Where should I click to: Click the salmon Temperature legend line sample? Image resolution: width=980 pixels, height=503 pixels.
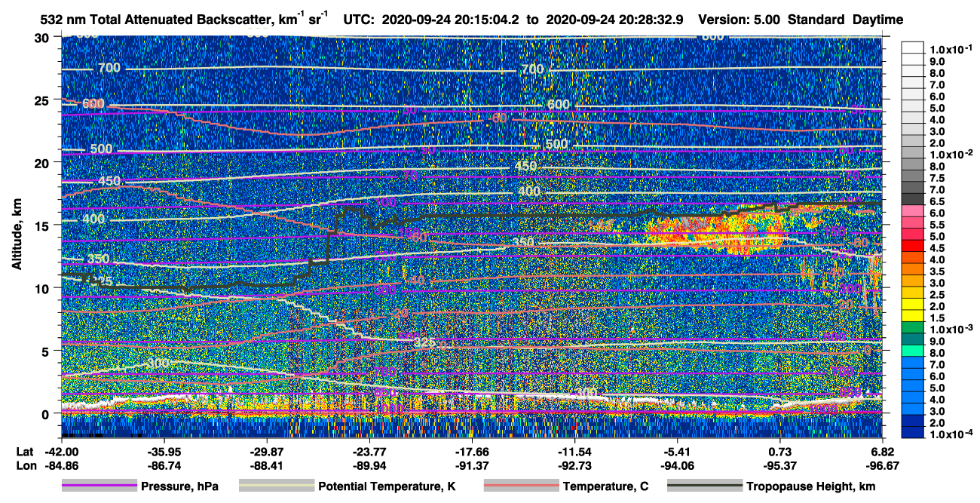520,486
